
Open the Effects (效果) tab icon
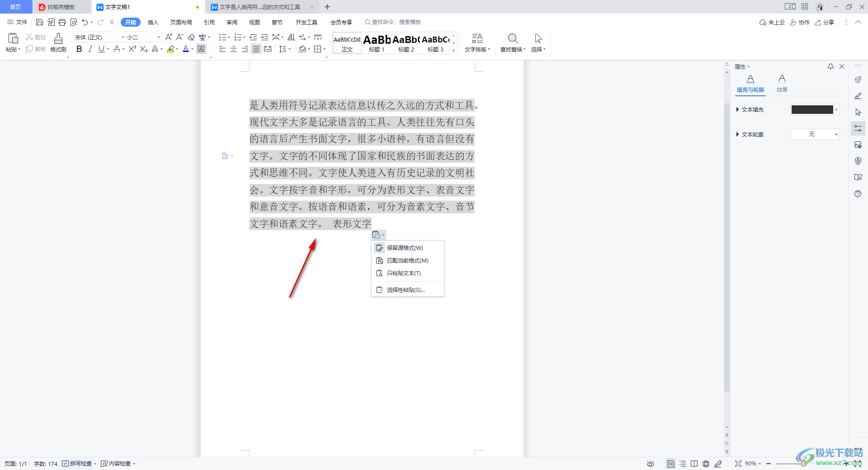(782, 79)
